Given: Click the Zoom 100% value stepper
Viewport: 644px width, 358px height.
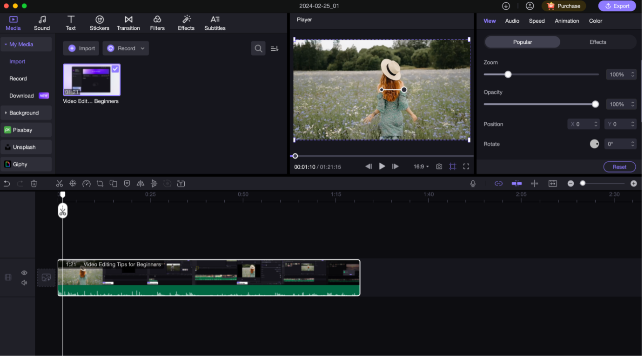Looking at the screenshot, I should pos(633,74).
